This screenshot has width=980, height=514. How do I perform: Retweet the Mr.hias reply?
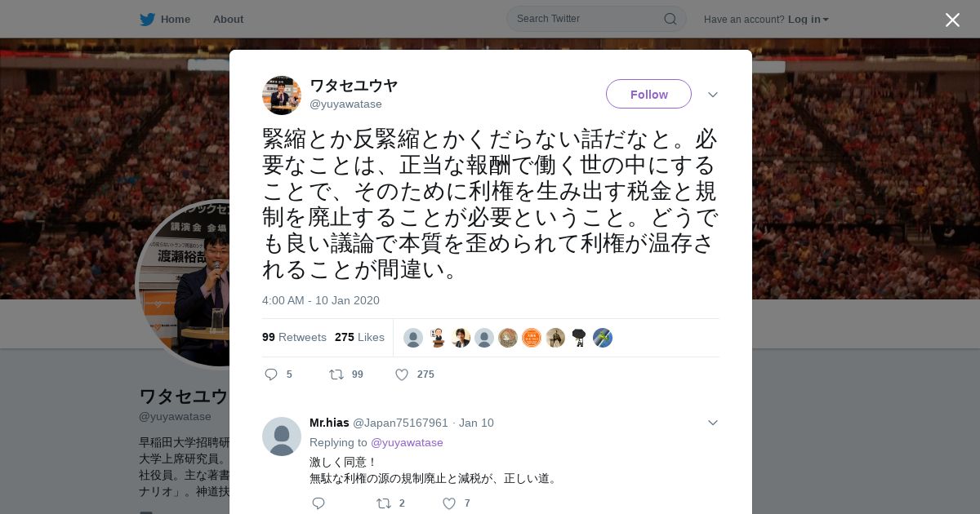click(x=384, y=503)
